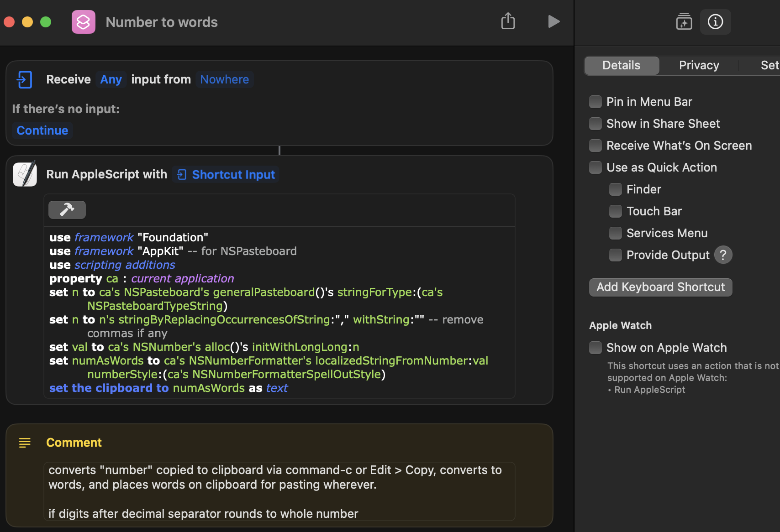Image resolution: width=780 pixels, height=532 pixels.
Task: Click Add Keyboard Shortcut button
Action: (660, 287)
